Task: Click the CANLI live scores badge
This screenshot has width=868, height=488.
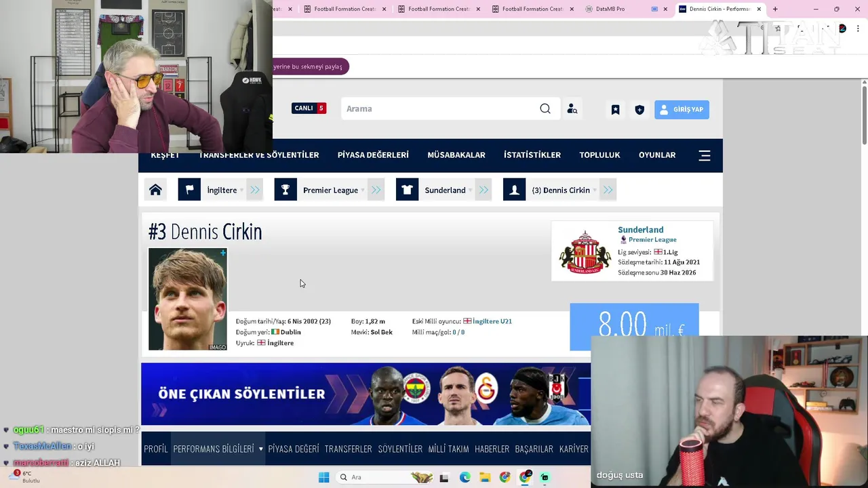Action: [309, 108]
